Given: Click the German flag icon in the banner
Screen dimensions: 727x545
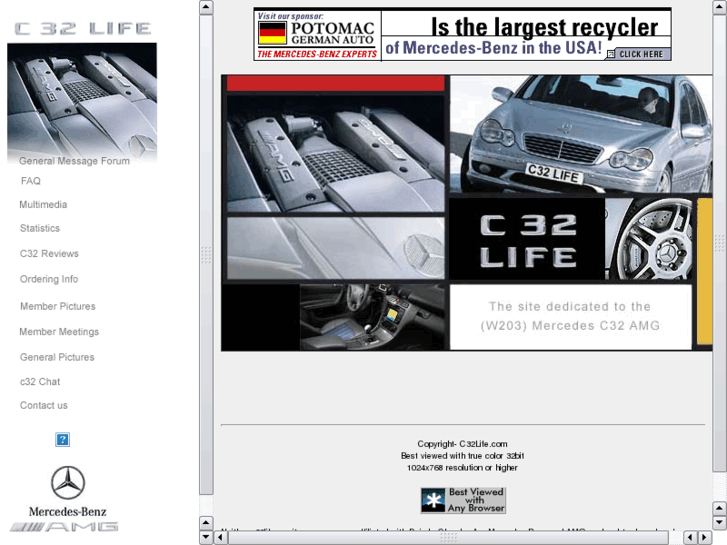Looking at the screenshot, I should pos(272,33).
